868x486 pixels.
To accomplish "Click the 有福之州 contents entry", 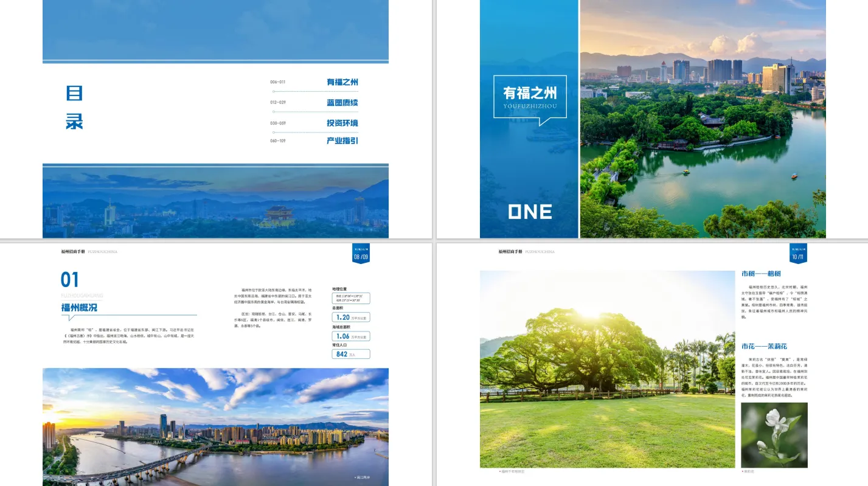I will click(x=342, y=82).
